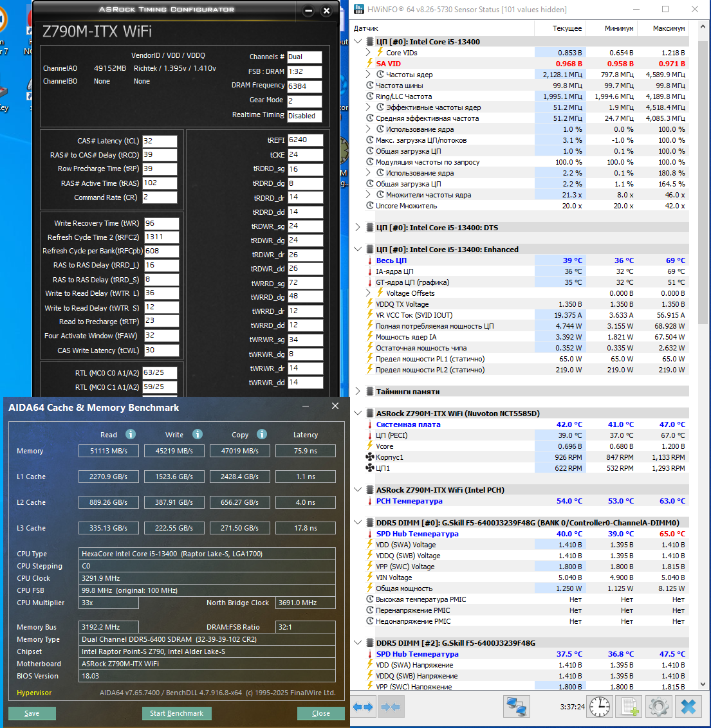This screenshot has height=728, width=711.
Task: Click the DRAM Frequency field
Action: (304, 86)
